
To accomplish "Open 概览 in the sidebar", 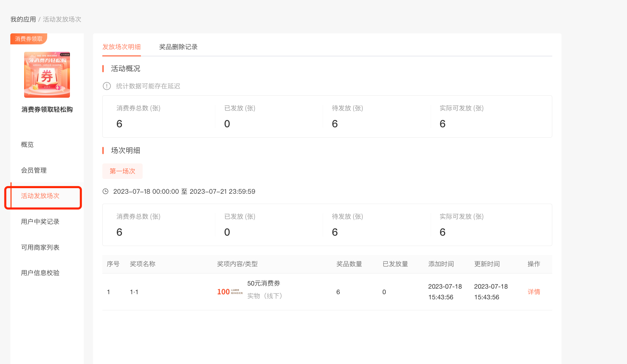I will [27, 144].
